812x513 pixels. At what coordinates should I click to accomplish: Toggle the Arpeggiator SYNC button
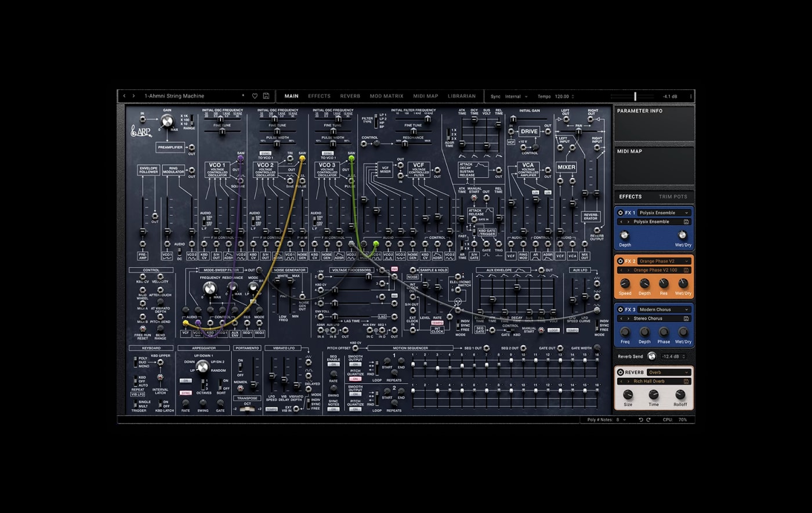(186, 393)
